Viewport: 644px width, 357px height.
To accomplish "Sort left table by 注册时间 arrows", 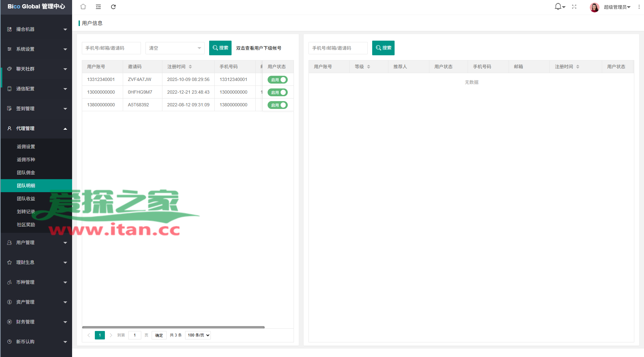I will coord(190,67).
